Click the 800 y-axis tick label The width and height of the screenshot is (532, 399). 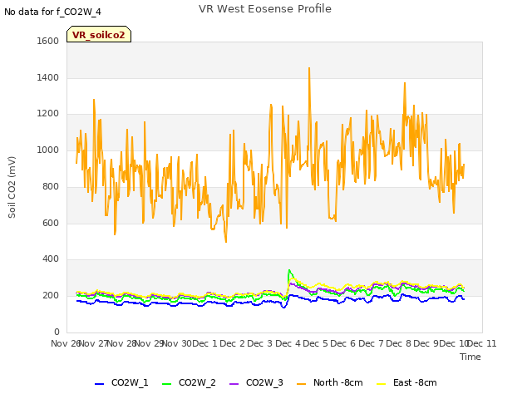[x=51, y=186]
